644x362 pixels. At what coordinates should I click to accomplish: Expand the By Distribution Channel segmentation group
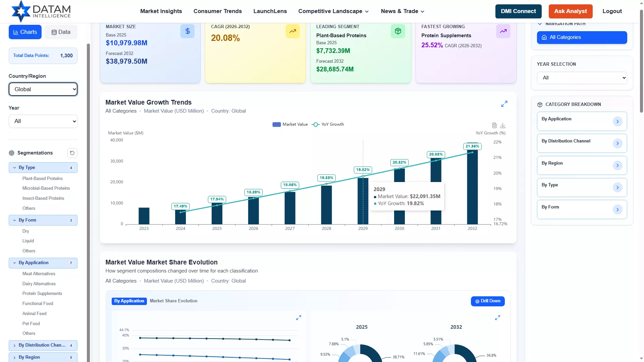coord(43,345)
